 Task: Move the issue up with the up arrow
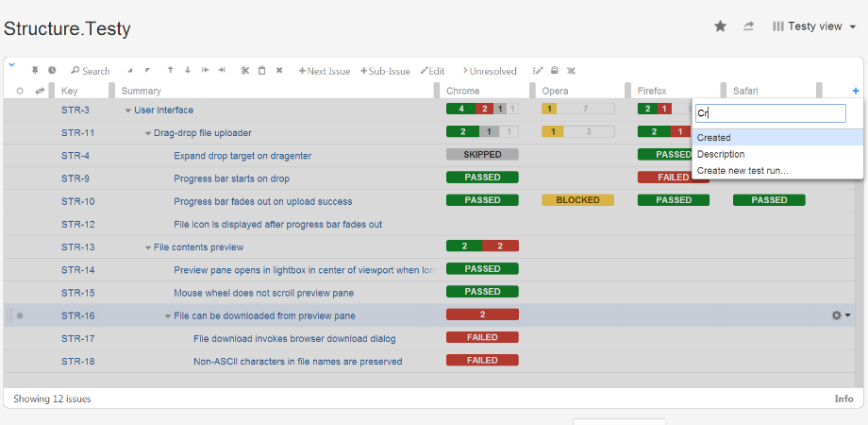pyautogui.click(x=170, y=71)
